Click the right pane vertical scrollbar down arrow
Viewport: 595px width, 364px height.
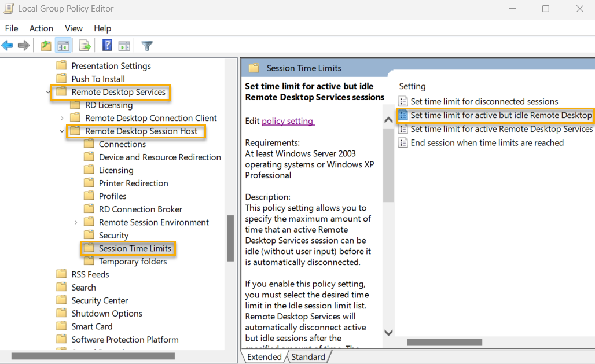388,332
